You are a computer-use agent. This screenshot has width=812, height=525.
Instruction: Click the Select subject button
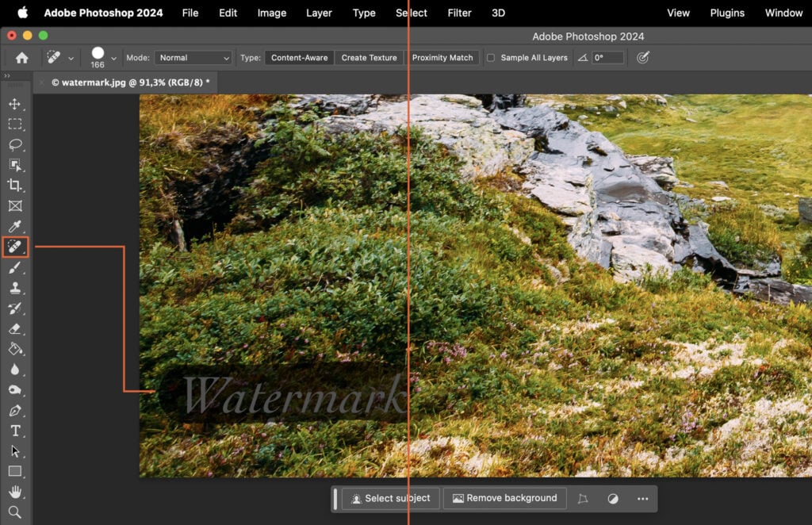391,498
